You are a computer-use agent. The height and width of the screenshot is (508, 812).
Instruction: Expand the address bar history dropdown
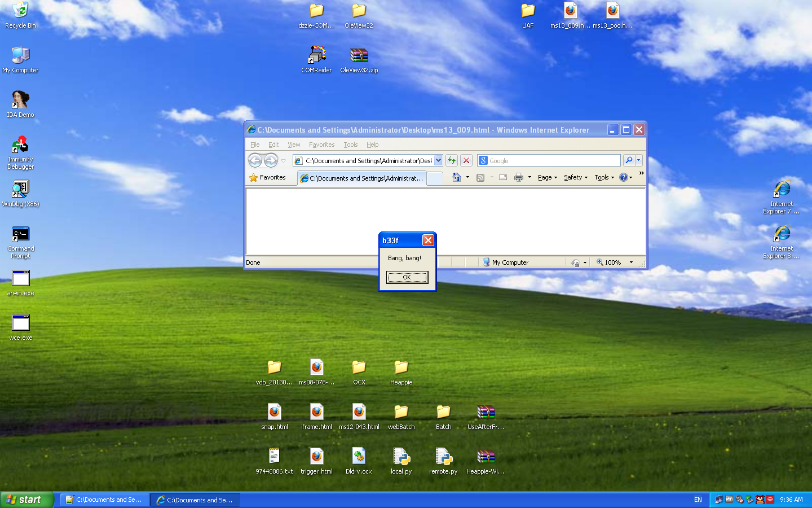tap(438, 160)
